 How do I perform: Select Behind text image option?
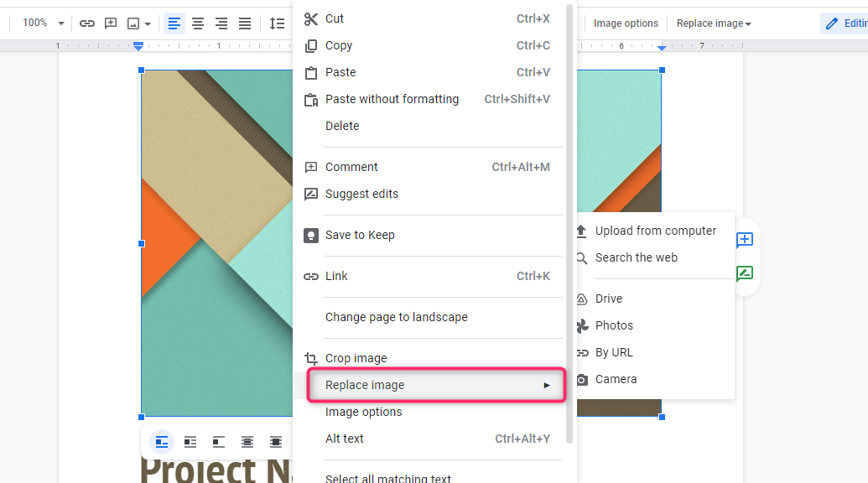pos(247,442)
